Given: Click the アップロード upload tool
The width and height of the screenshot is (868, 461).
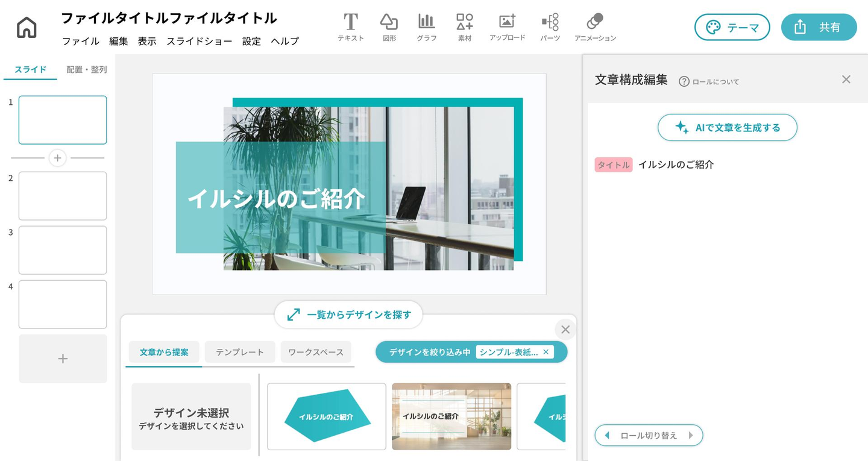Looking at the screenshot, I should 508,28.
